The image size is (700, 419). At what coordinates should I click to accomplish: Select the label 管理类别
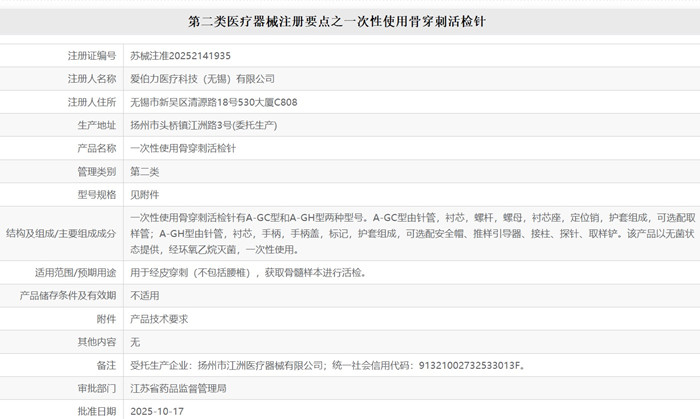[96, 172]
